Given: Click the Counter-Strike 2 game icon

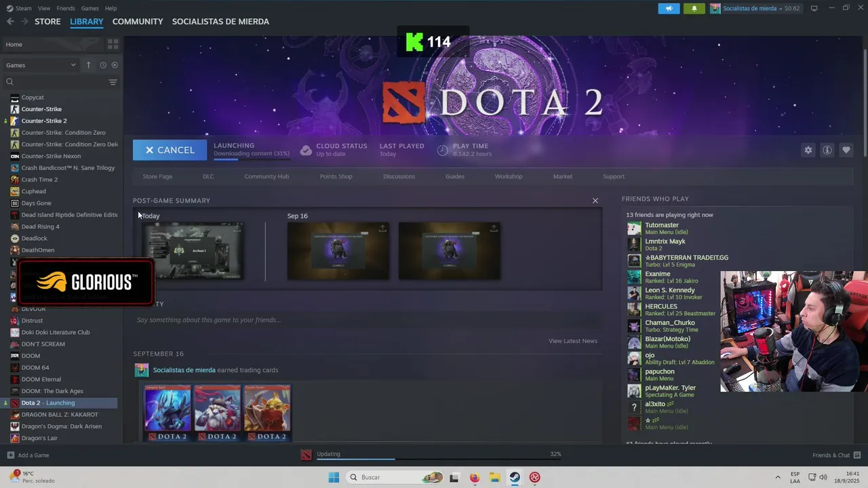Looking at the screenshot, I should click(x=15, y=121).
